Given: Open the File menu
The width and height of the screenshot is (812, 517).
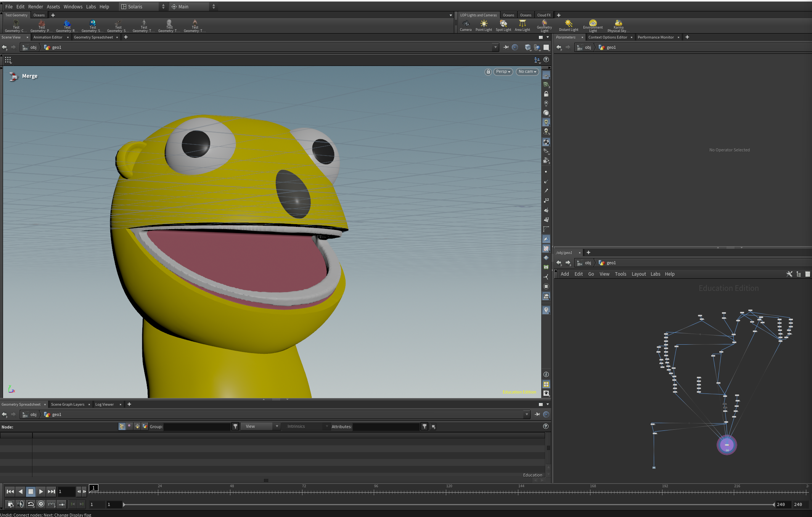Looking at the screenshot, I should (x=9, y=6).
